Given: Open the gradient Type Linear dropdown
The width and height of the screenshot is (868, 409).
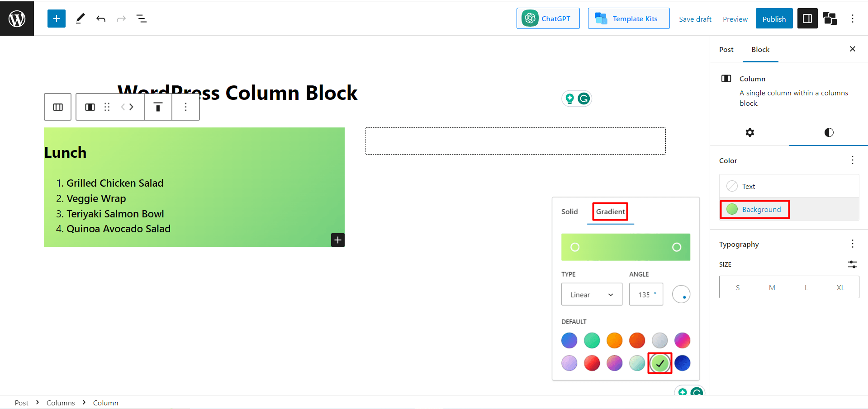Looking at the screenshot, I should 592,295.
